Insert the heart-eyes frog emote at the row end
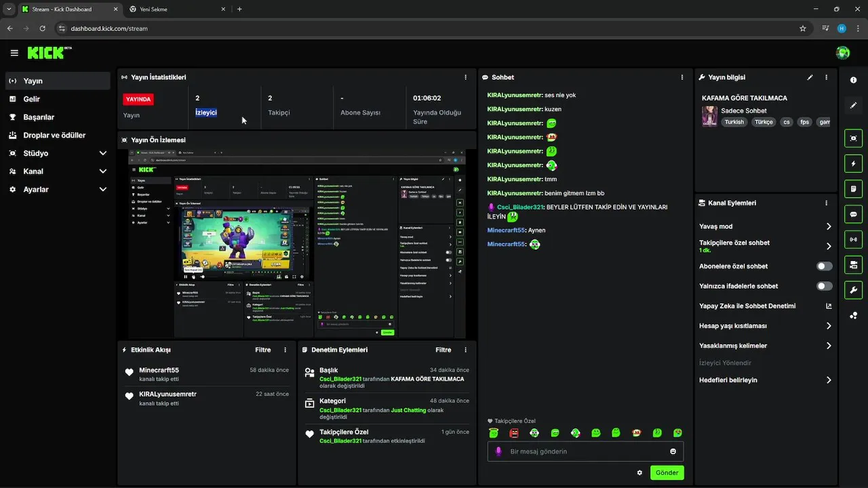 pos(677,432)
